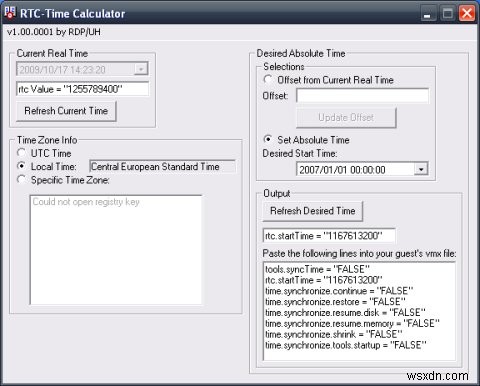Click the time.synchronize.restore line
480x386 pixels.
point(335,302)
